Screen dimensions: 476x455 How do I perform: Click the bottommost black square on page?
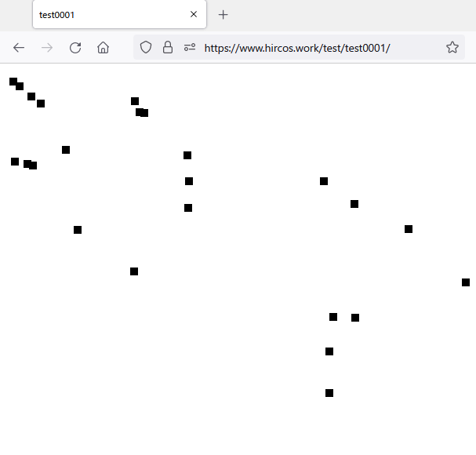coord(329,393)
